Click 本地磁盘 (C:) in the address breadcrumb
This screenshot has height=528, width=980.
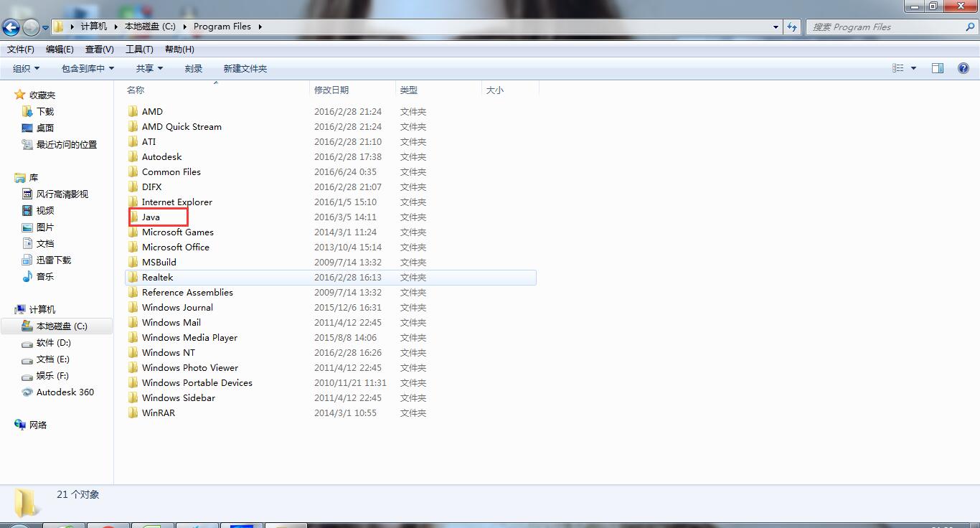(150, 27)
